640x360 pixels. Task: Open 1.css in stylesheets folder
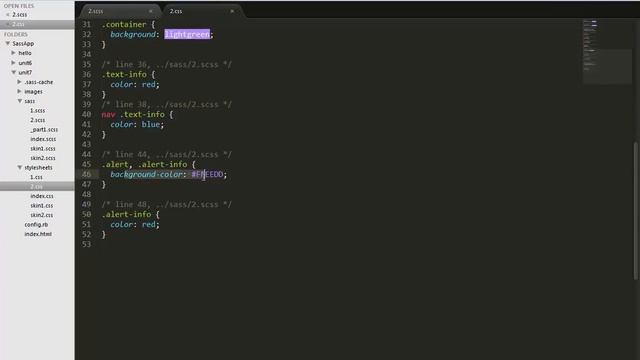(x=36, y=177)
